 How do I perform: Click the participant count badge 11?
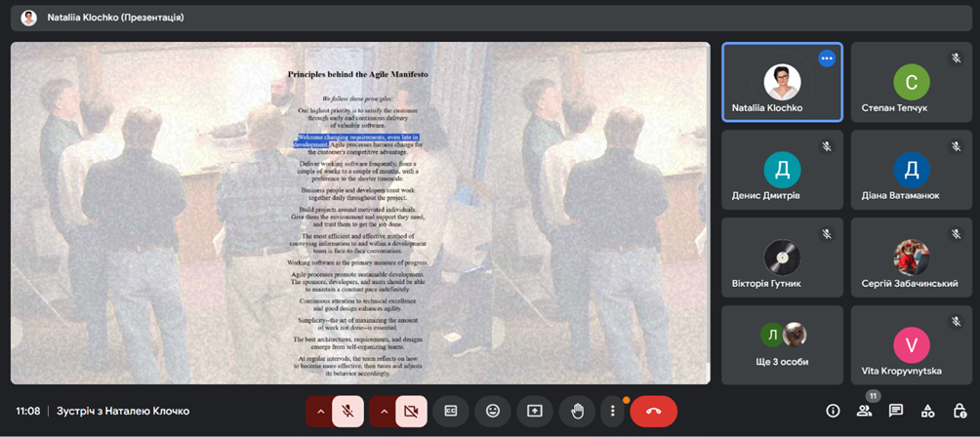873,396
